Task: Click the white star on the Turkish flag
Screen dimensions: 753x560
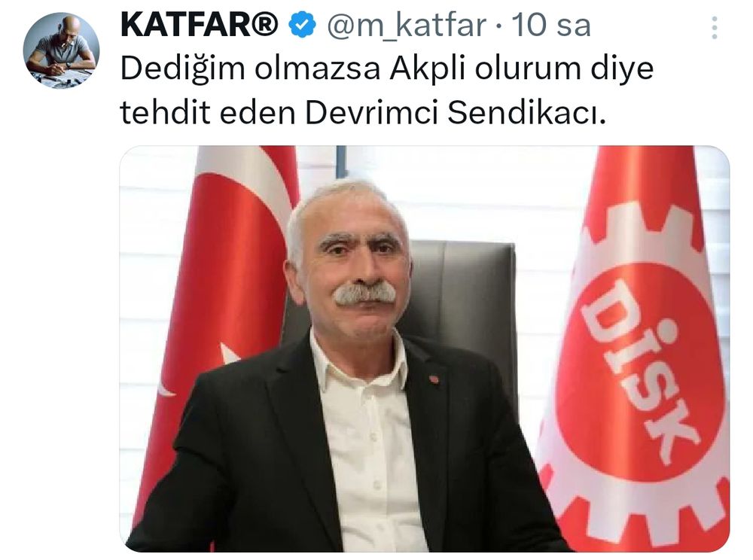Action: (229, 354)
